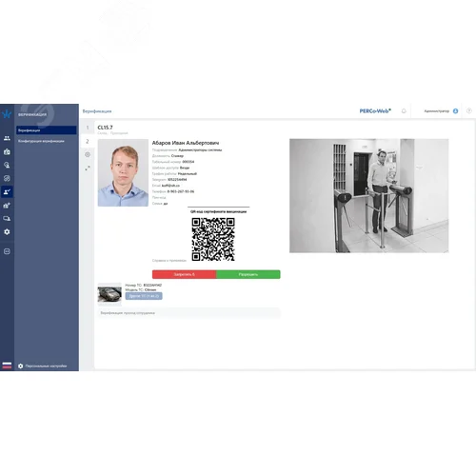Image resolution: width=476 pixels, height=476 pixels.
Task: Click the Администраторы системы department value
Action: tap(200, 149)
